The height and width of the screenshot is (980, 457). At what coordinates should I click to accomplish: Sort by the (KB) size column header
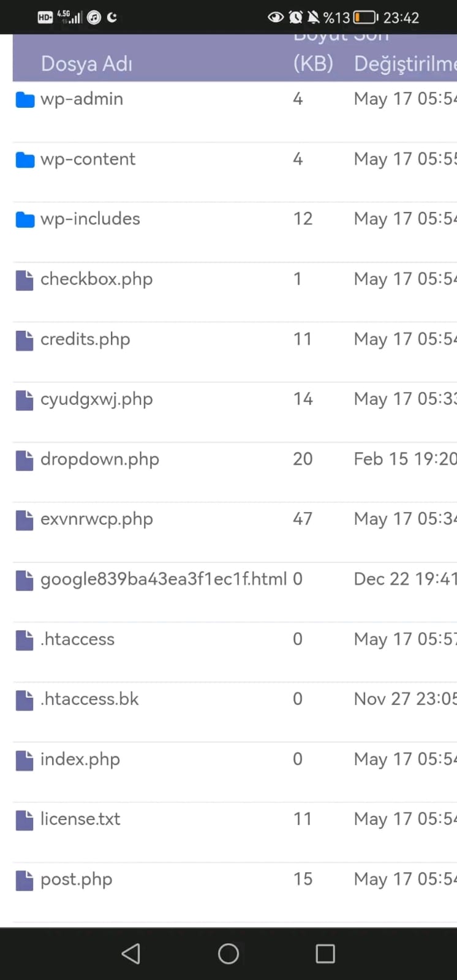[313, 64]
